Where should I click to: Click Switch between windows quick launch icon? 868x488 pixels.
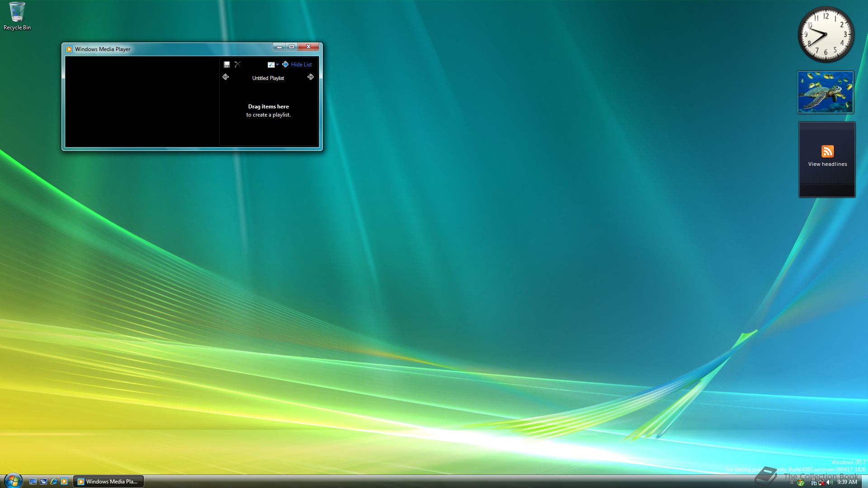click(43, 482)
